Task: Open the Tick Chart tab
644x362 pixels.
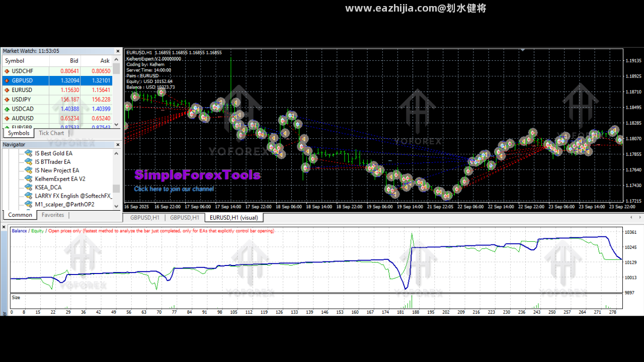Action: tap(51, 133)
